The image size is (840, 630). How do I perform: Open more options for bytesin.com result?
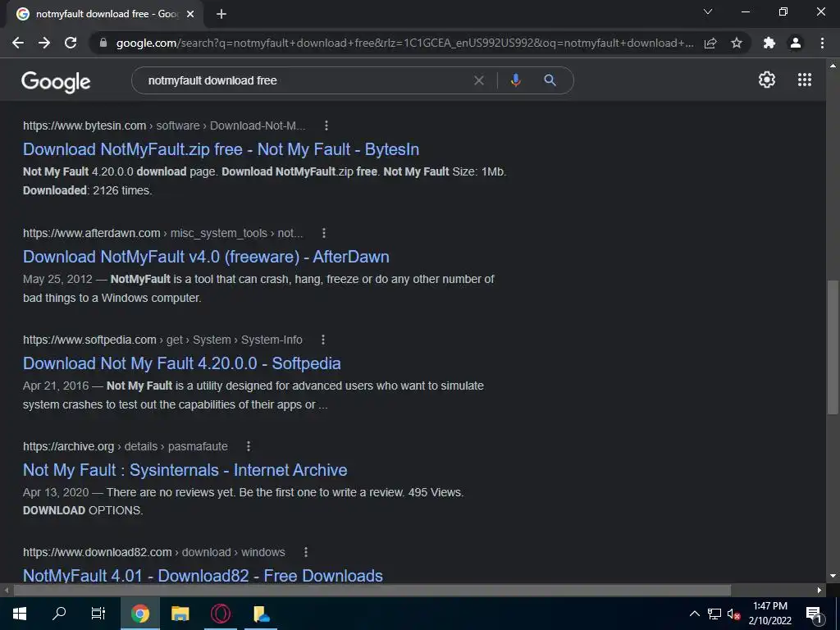[326, 126]
